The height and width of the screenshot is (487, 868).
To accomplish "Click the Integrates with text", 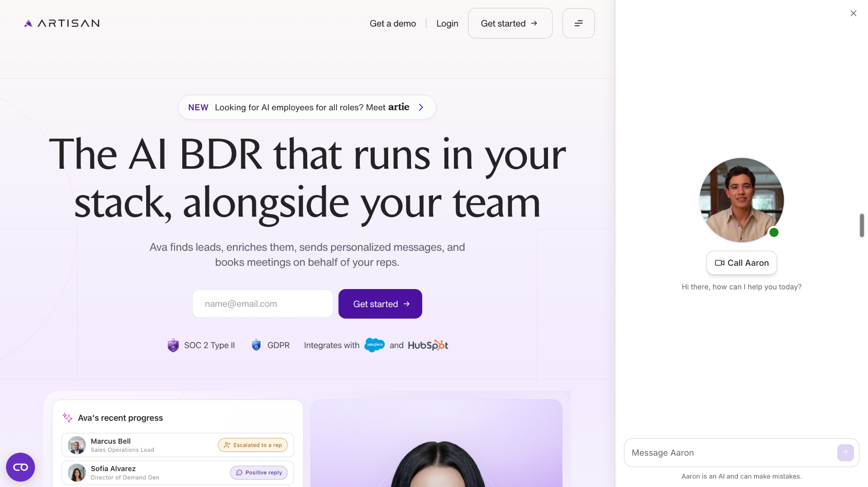I will click(331, 345).
